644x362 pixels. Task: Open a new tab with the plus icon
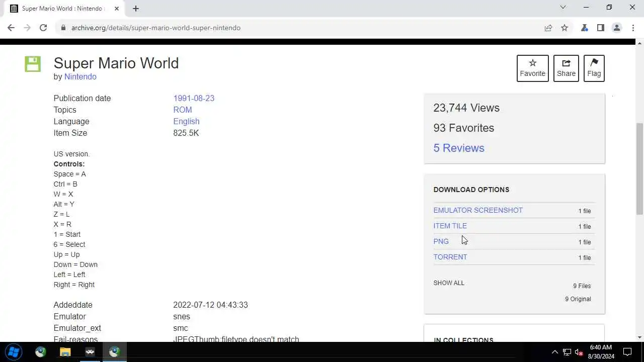(136, 9)
